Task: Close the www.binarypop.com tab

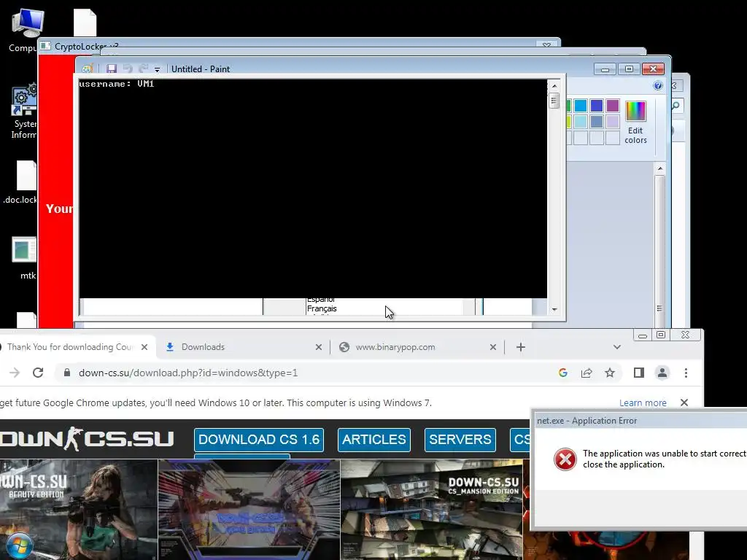Action: [x=493, y=347]
